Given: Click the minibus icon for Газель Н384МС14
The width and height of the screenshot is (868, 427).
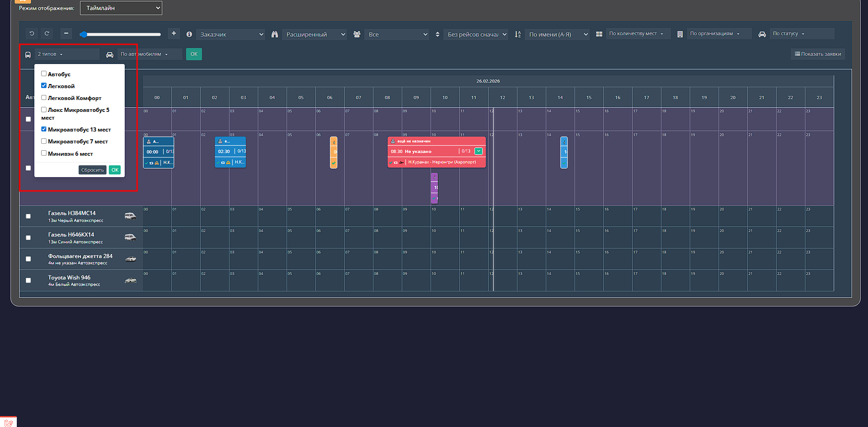Looking at the screenshot, I should 130,216.
